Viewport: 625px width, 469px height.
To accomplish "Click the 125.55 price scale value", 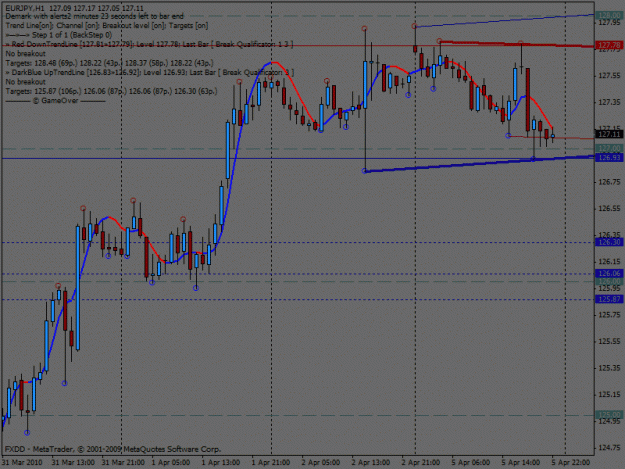I will point(609,341).
